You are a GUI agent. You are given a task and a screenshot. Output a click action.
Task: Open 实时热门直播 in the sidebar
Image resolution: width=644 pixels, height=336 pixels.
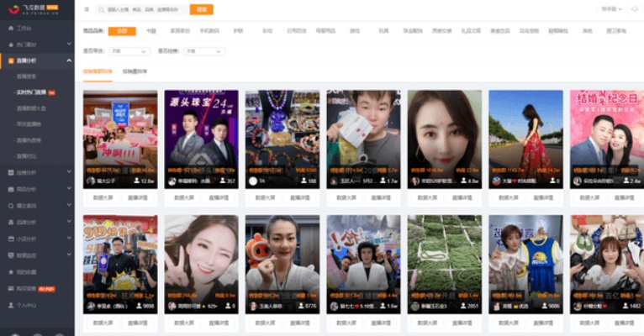click(31, 92)
